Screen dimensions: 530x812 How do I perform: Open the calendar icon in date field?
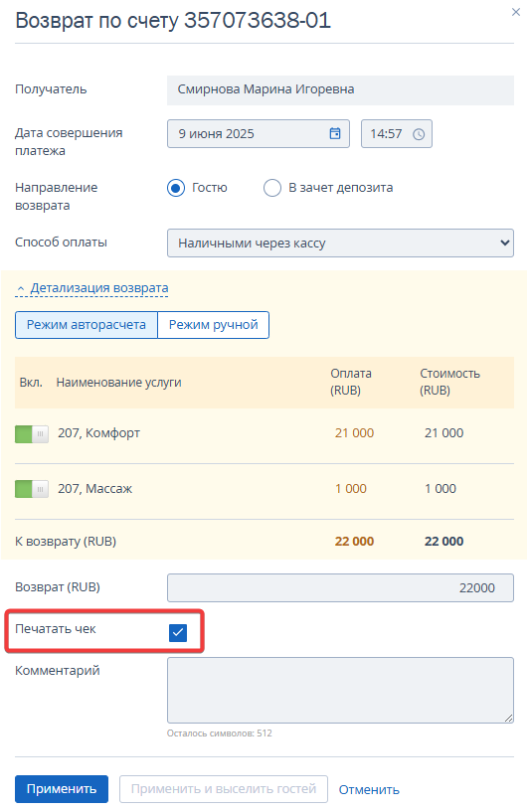pyautogui.click(x=335, y=133)
